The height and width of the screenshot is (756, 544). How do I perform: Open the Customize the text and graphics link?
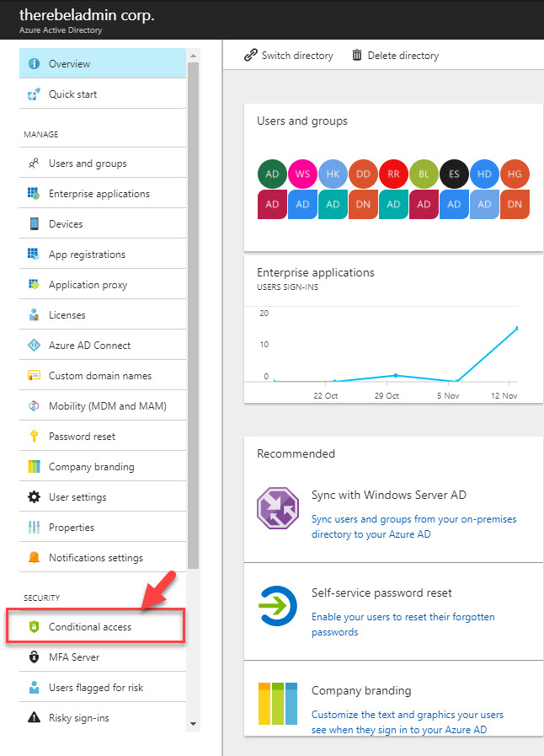(x=407, y=721)
